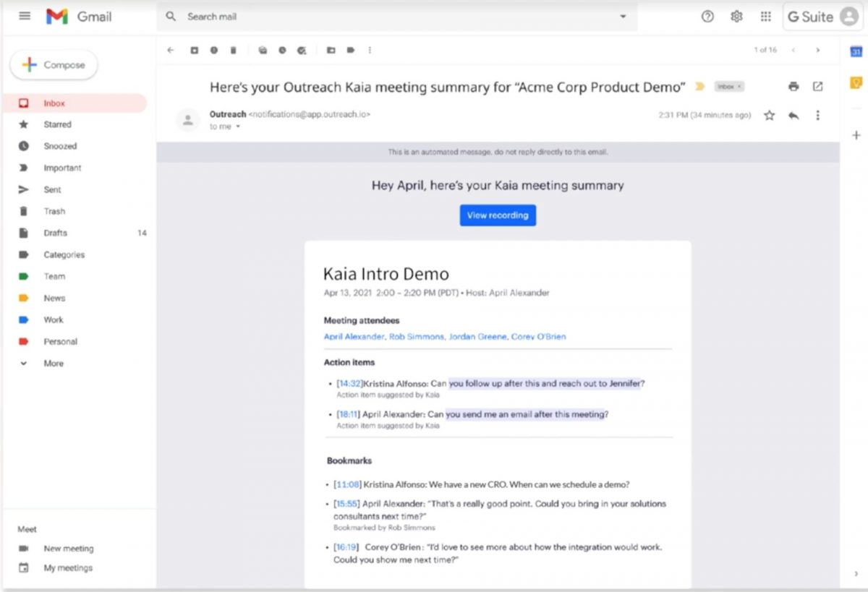Jump to the 11:08 bookmark timestamp
The height and width of the screenshot is (592, 868).
(348, 485)
